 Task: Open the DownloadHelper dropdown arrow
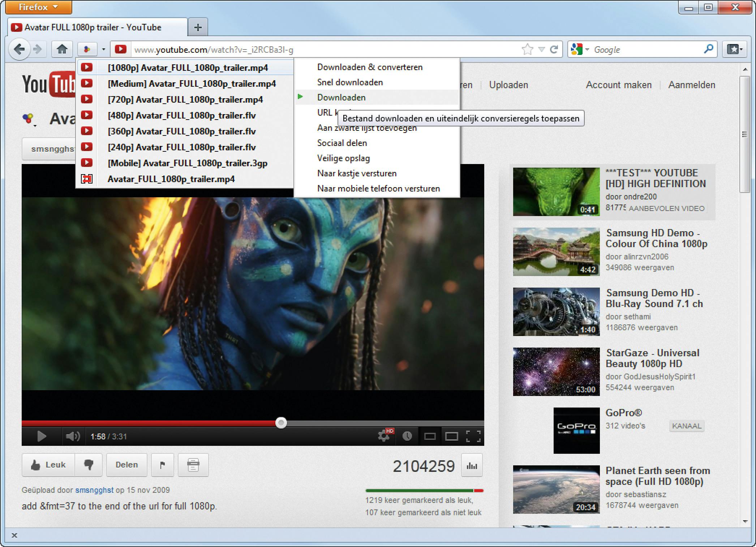click(103, 49)
